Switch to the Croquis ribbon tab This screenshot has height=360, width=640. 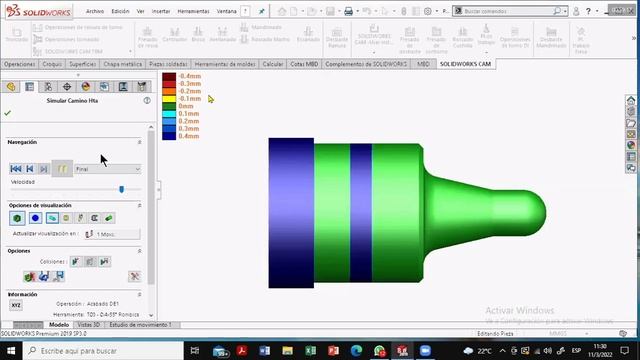point(52,64)
